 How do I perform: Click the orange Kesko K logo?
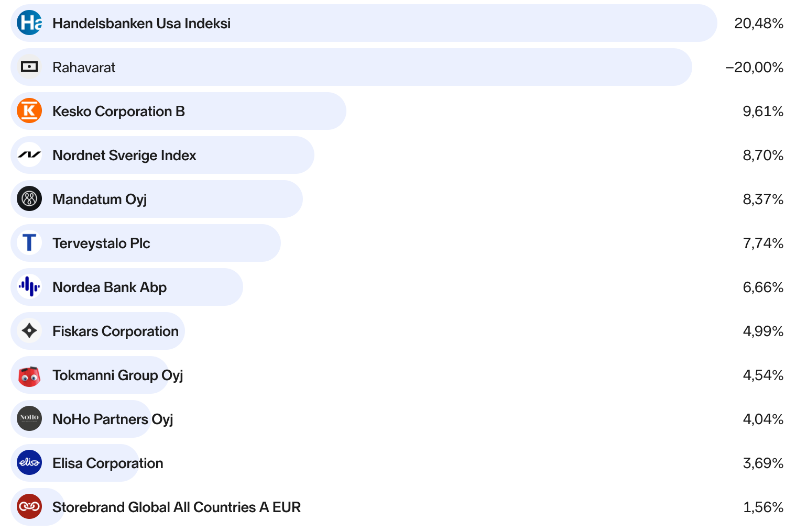29,111
